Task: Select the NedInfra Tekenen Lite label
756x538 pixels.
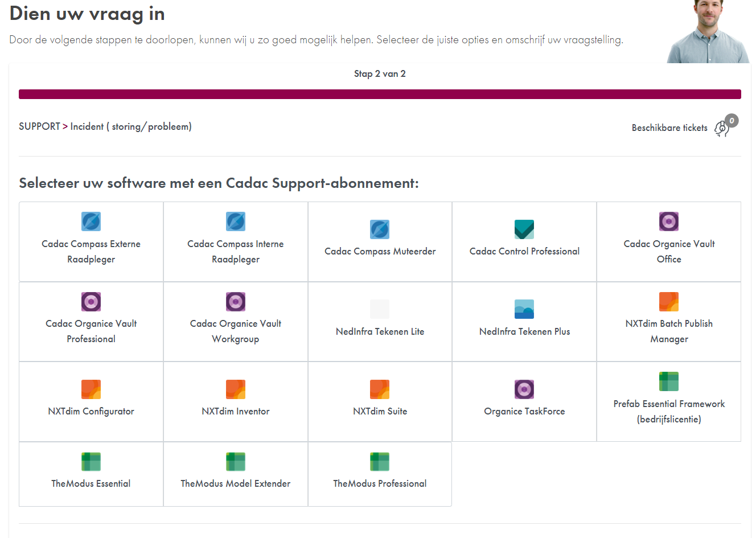Action: [x=380, y=331]
